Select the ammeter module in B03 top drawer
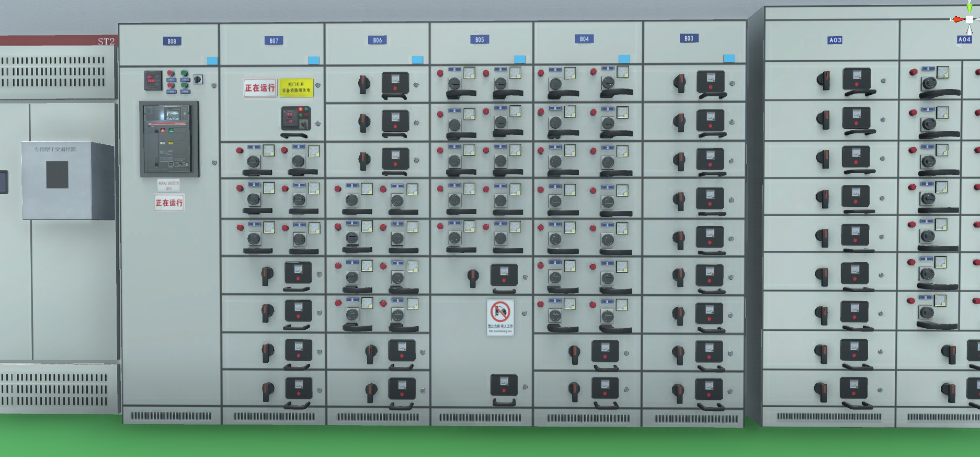Image resolution: width=980 pixels, height=457 pixels. (711, 81)
